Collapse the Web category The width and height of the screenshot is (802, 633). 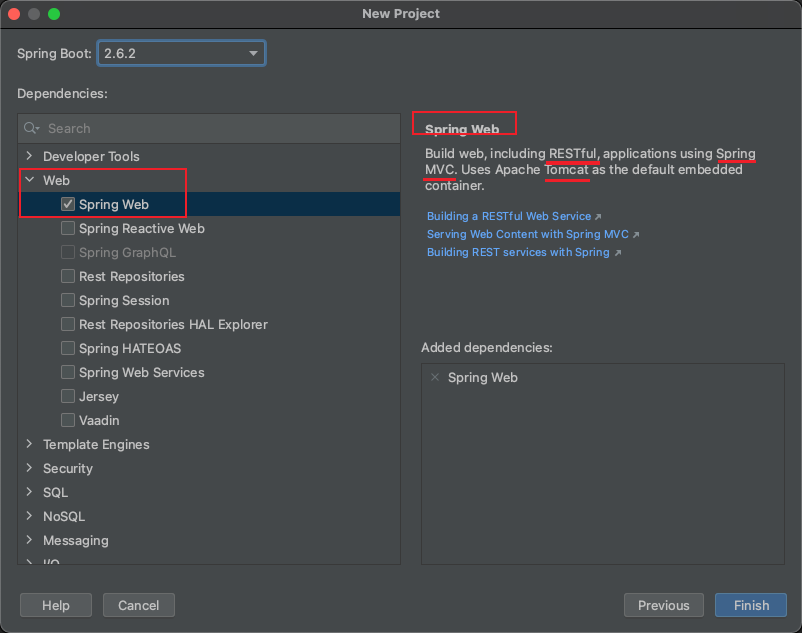(x=29, y=180)
